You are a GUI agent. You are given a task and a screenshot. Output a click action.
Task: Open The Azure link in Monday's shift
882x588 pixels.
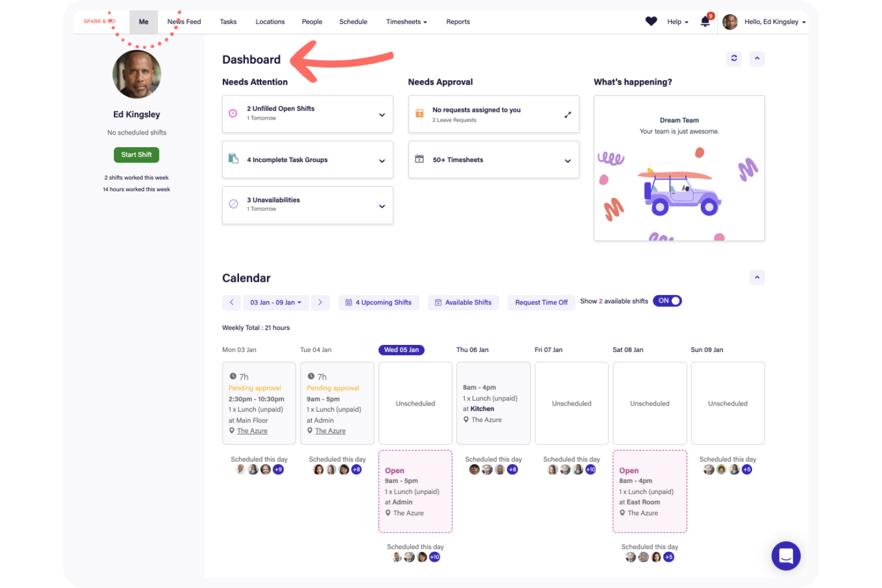point(252,431)
